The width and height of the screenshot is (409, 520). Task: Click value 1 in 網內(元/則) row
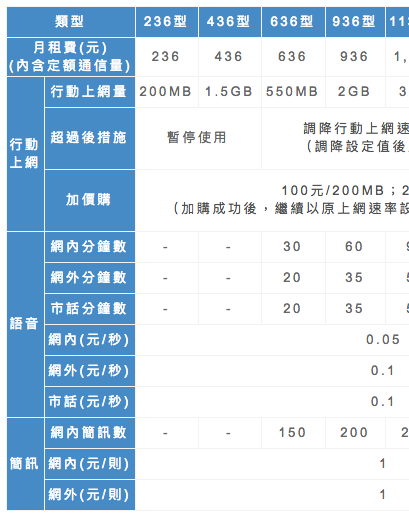point(383,464)
